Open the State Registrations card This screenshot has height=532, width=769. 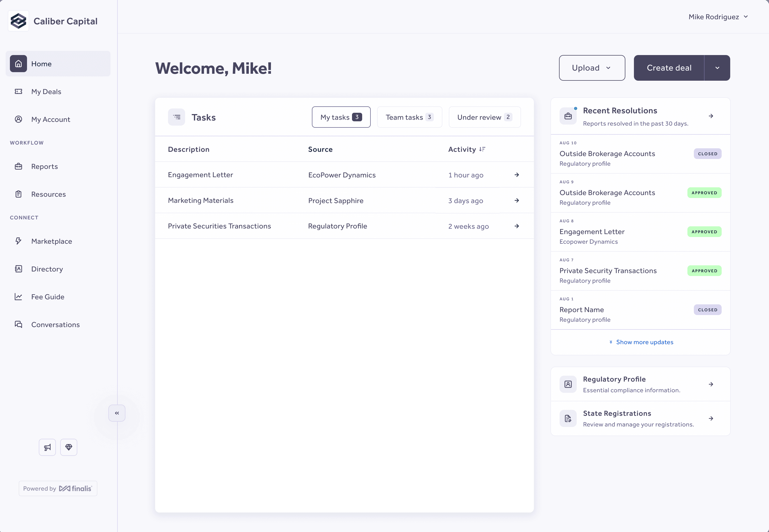point(640,418)
